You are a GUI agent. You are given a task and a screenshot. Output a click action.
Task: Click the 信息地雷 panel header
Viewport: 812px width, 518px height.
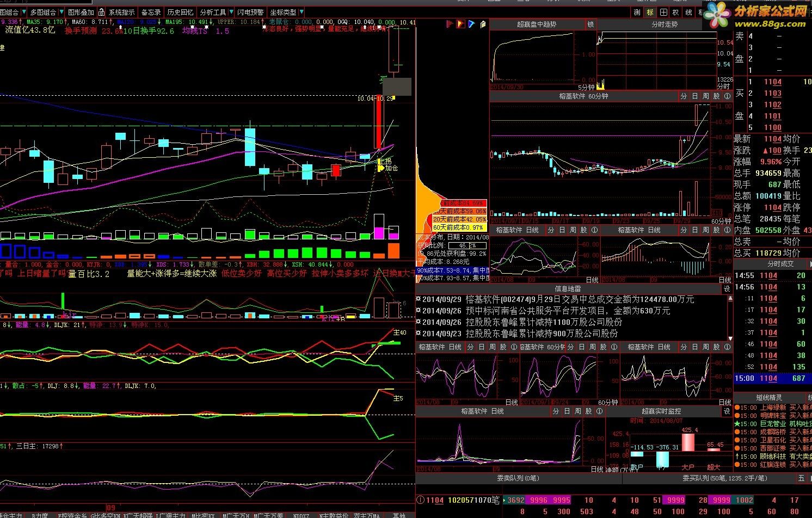click(568, 289)
